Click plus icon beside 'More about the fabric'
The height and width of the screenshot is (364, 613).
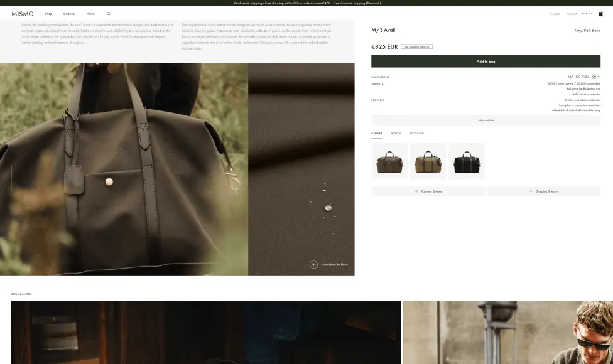[x=313, y=264]
